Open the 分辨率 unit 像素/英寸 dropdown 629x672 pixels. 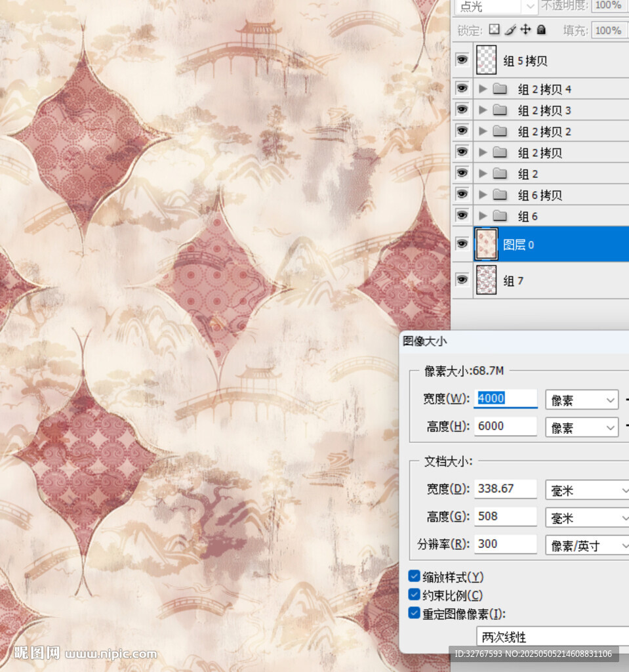coord(586,545)
